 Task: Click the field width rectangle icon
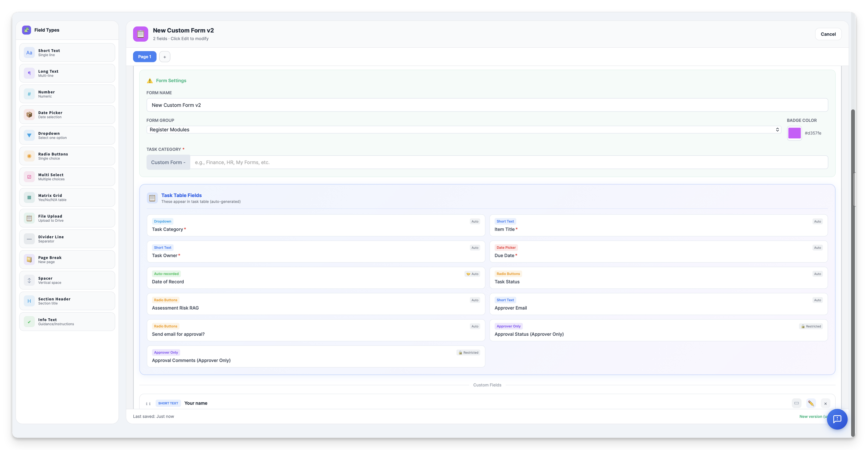[796, 403]
